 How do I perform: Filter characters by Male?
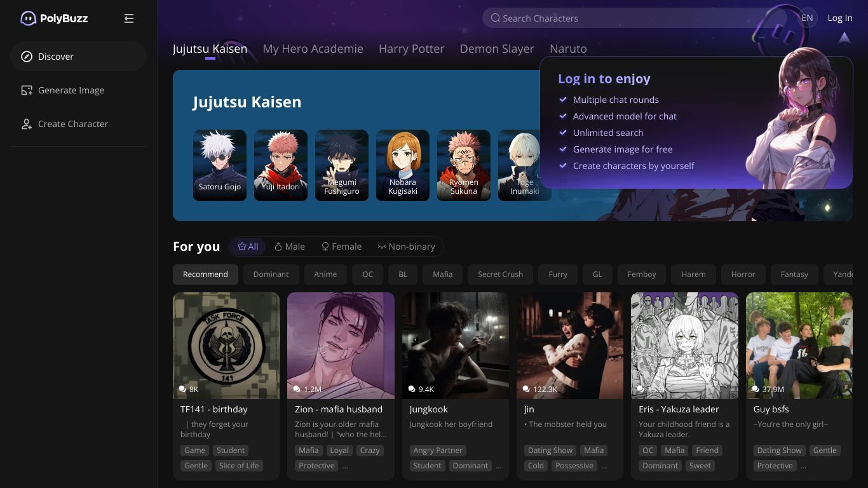click(290, 247)
